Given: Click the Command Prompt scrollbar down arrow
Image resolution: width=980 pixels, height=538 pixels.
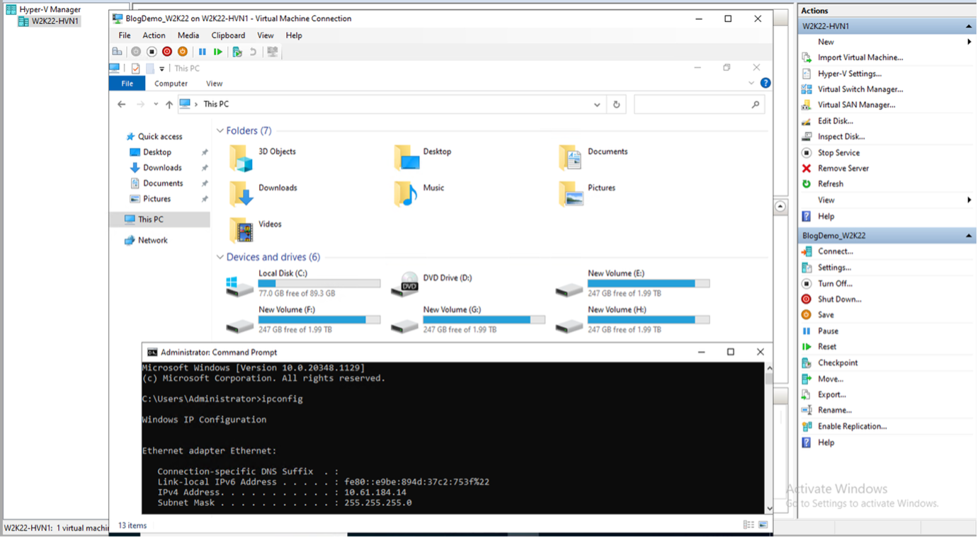Looking at the screenshot, I should 769,508.
